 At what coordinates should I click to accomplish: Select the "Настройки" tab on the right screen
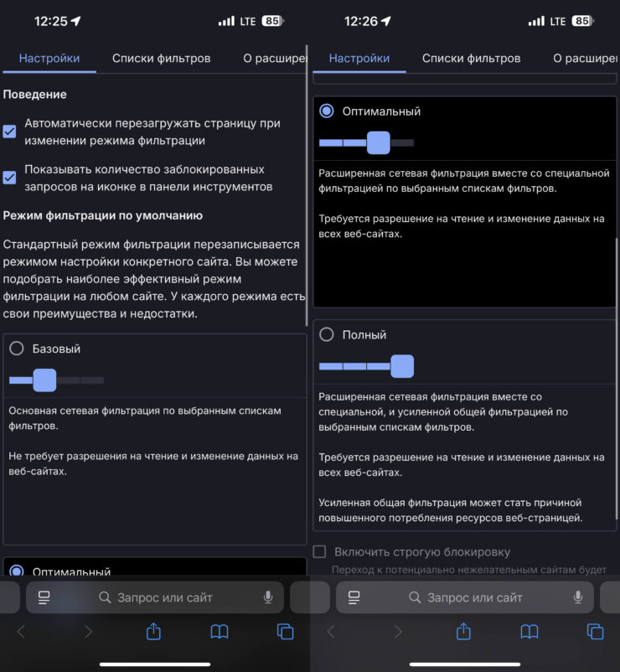coord(359,59)
